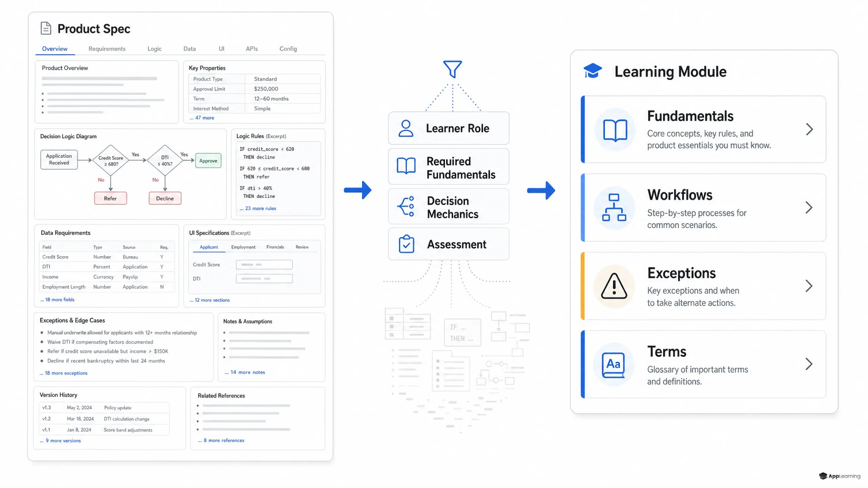The height and width of the screenshot is (488, 868).
Task: Click the '14 more notes' link
Action: click(245, 372)
